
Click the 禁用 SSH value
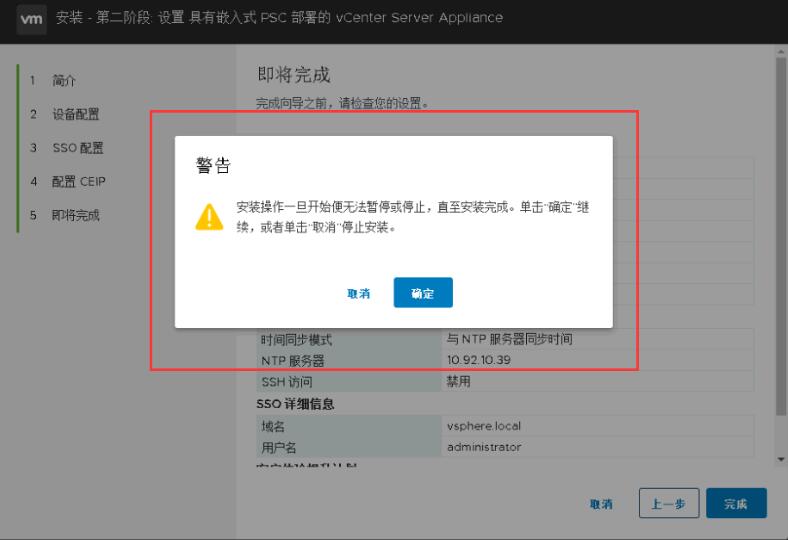pos(458,381)
